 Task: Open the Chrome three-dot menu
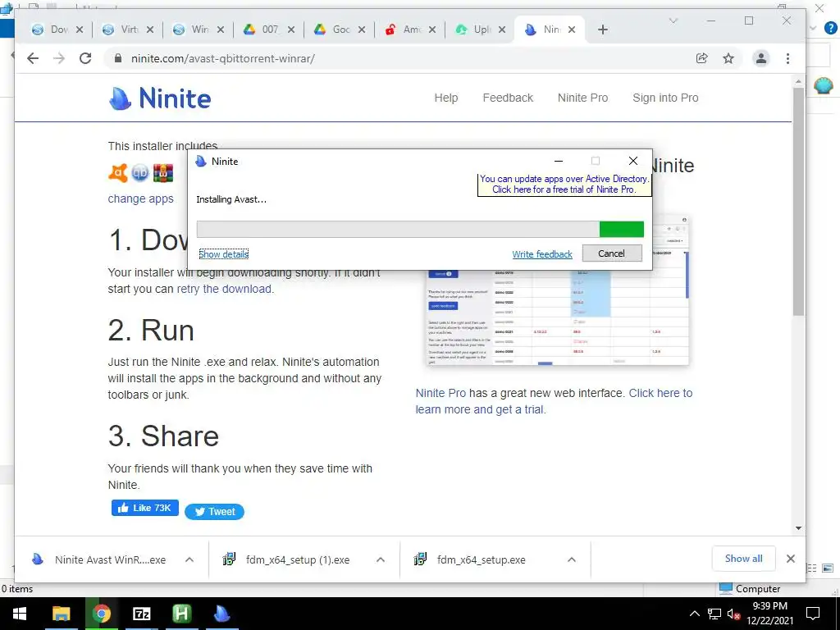[x=787, y=58]
